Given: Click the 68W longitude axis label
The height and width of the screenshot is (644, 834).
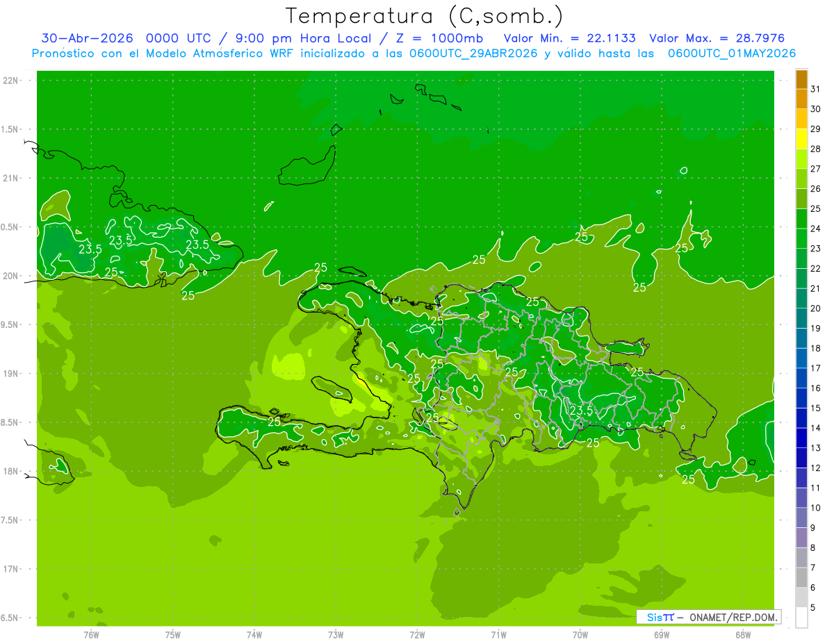Looking at the screenshot, I should coord(743,634).
